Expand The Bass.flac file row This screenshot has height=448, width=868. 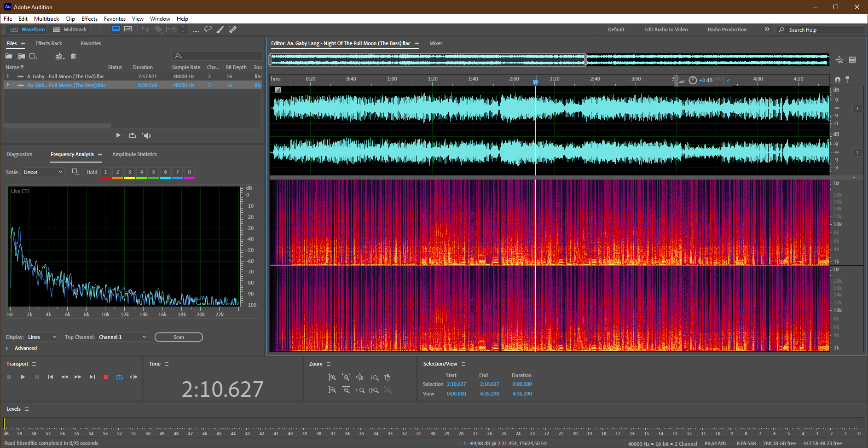pyautogui.click(x=8, y=85)
